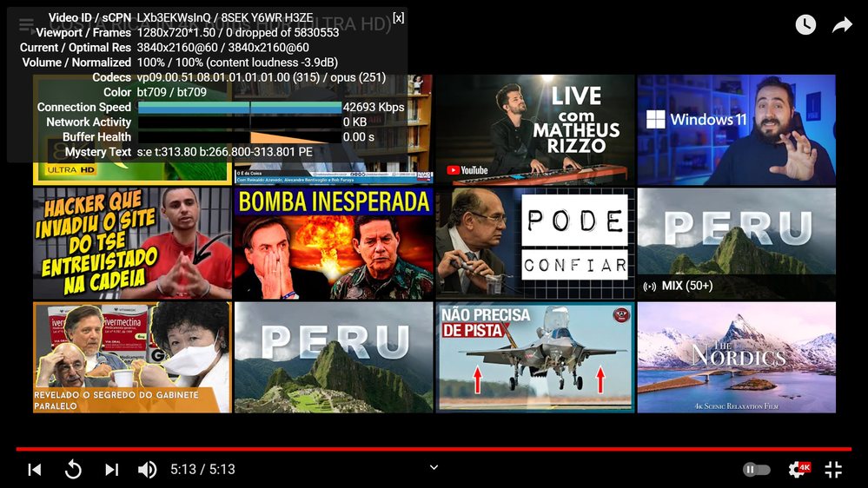Screen dimensions: 868x488
Task: Open Hacker que invadiu o site thumbnail
Action: pyautogui.click(x=132, y=243)
